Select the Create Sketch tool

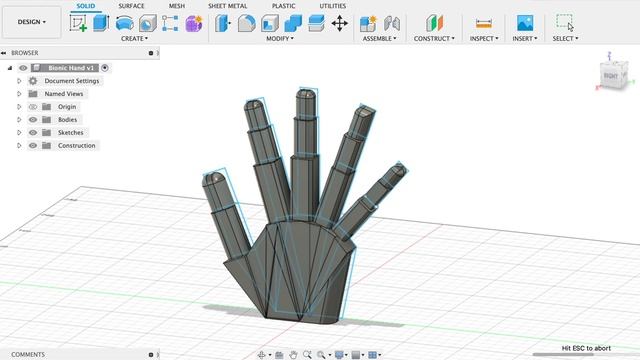(x=78, y=23)
